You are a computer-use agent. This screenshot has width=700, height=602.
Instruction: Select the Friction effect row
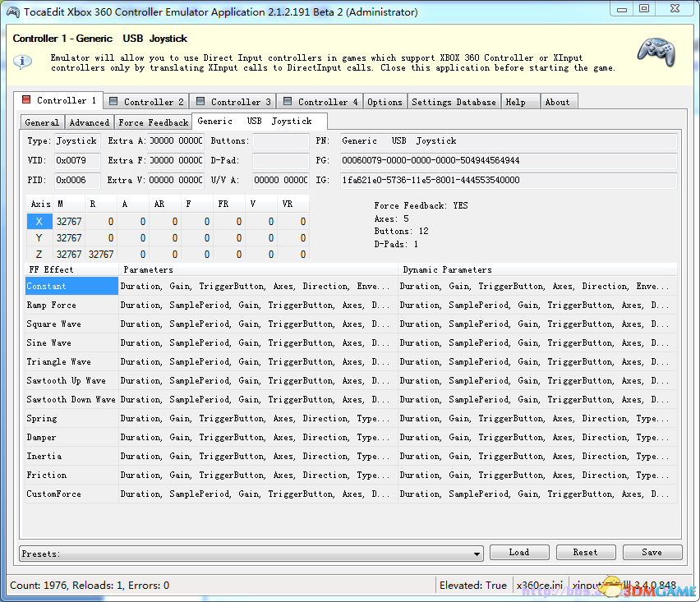coord(352,476)
